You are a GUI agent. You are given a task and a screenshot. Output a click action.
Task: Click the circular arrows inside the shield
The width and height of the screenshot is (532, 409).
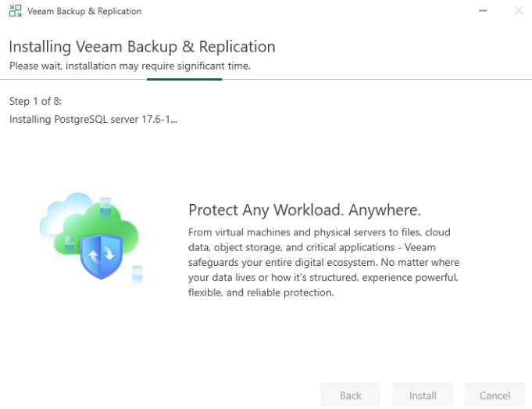point(103,254)
